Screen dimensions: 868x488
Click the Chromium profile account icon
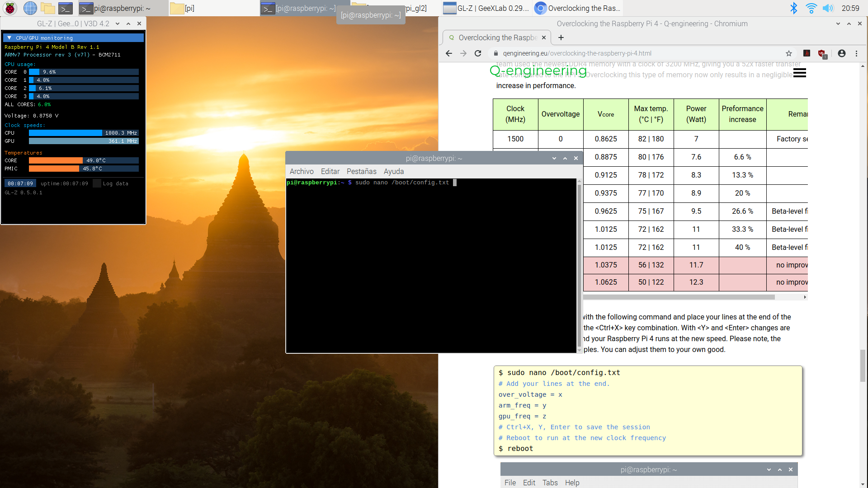[x=841, y=53]
